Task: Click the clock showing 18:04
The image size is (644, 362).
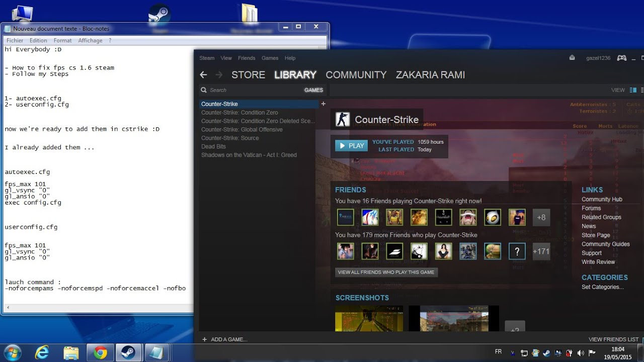Action: [617, 349]
